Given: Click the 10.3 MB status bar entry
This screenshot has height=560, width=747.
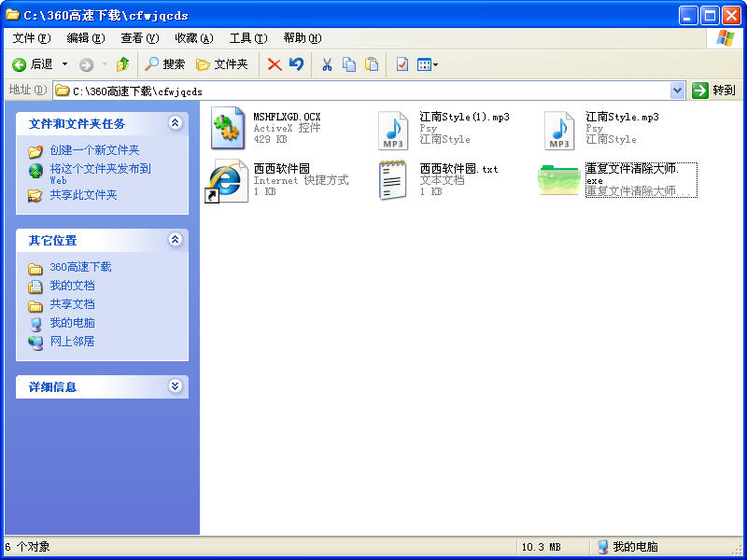Looking at the screenshot, I should tap(542, 547).
